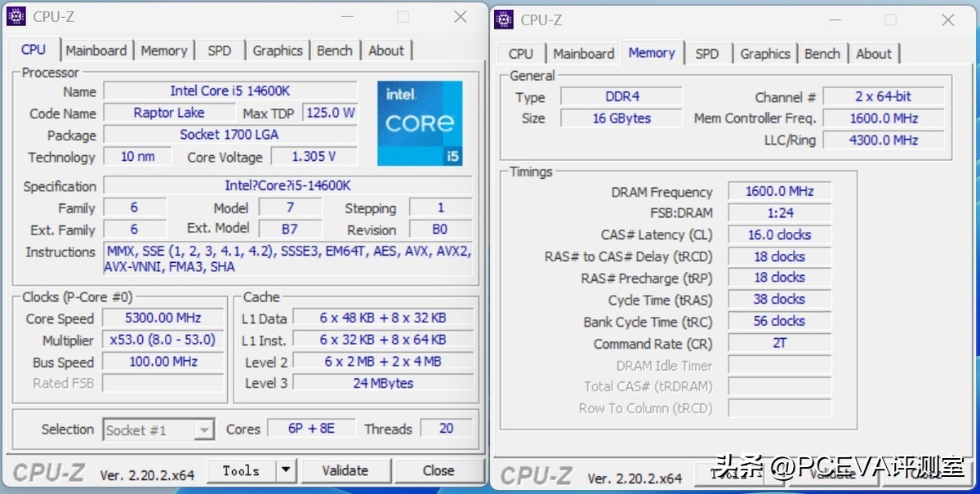Open the Socket #1 selection dropdown
The width and height of the screenshot is (980, 494).
[158, 429]
